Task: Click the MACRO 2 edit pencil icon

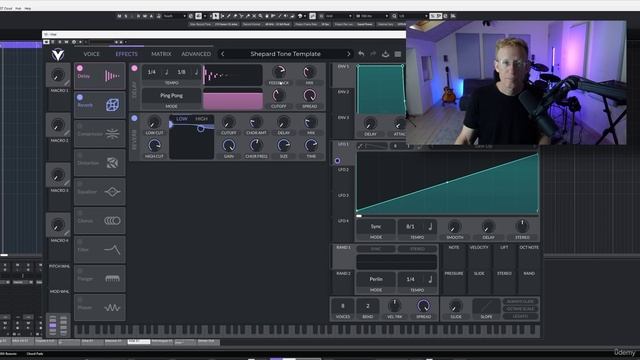Action: [67, 133]
